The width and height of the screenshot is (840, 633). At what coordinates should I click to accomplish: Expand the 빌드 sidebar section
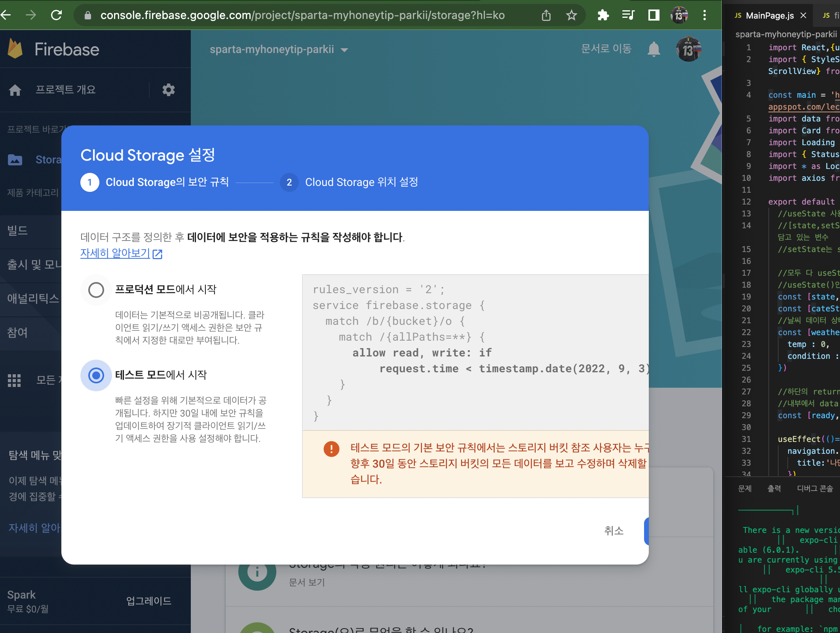coord(31,230)
